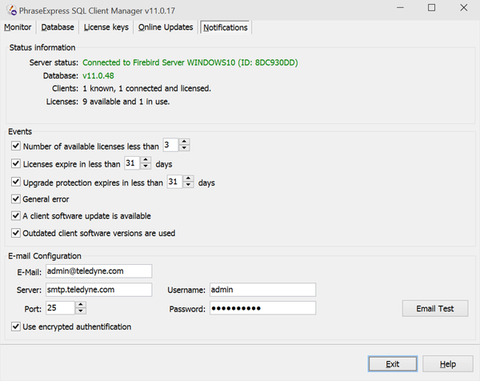The image size is (480, 381).
Task: Open Help with the Help button
Action: (x=448, y=364)
